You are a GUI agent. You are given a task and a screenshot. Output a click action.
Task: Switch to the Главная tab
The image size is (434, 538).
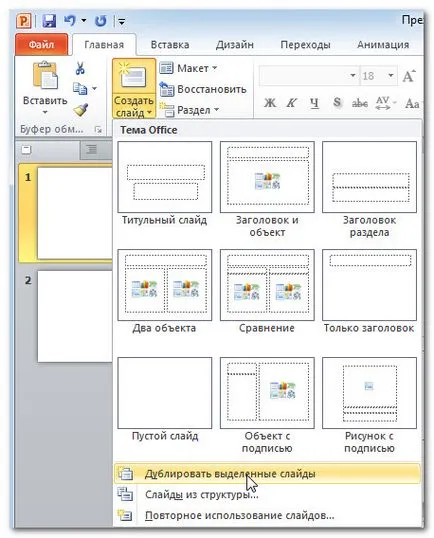click(104, 45)
